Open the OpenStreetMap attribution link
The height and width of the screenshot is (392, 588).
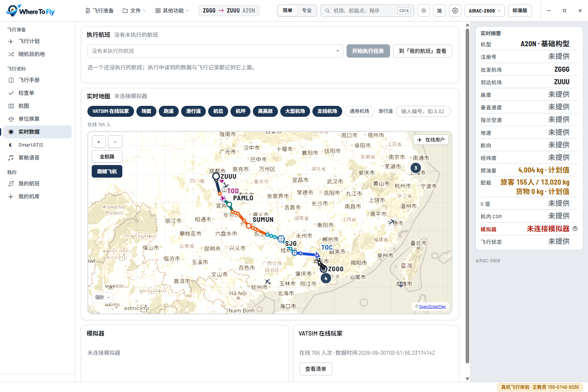432,307
